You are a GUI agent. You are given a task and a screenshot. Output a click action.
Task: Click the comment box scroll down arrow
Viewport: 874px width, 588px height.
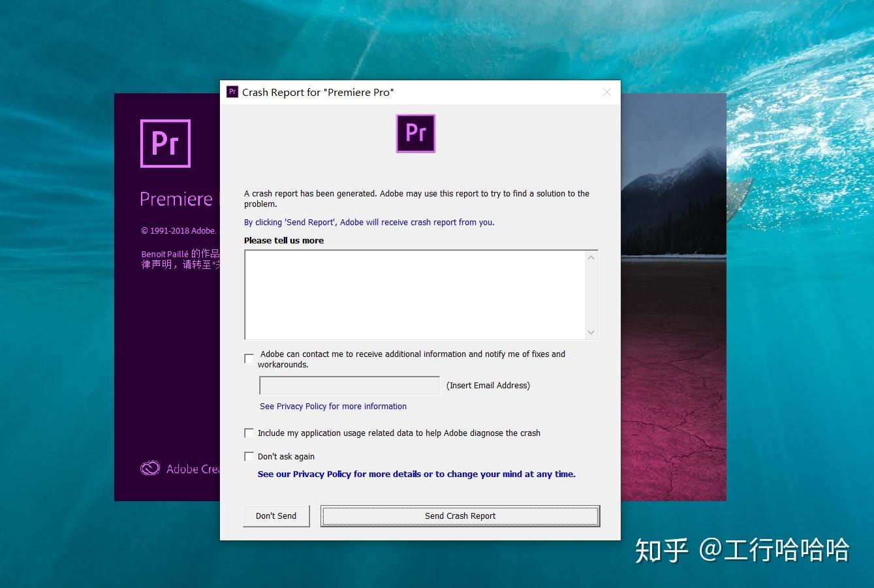pyautogui.click(x=591, y=332)
